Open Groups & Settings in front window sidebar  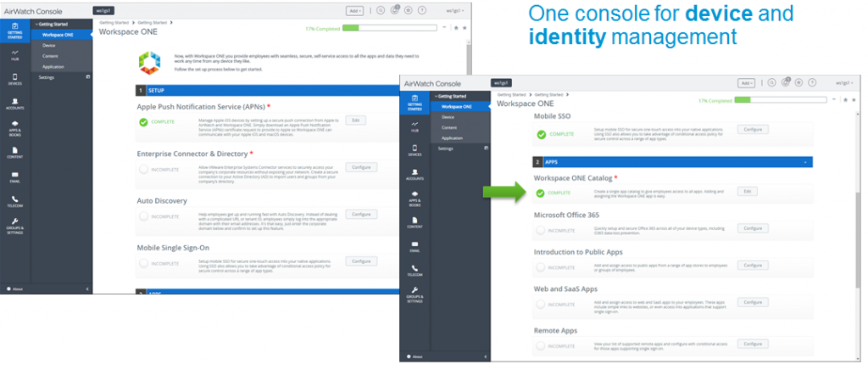415,294
